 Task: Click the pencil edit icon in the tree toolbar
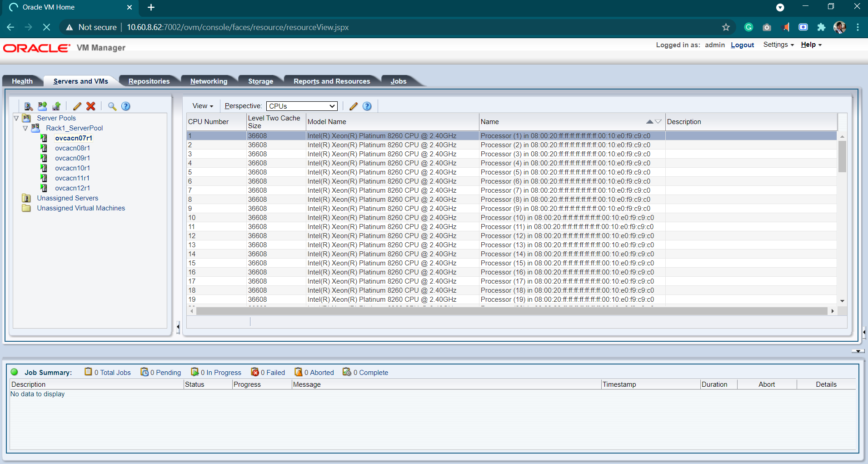pyautogui.click(x=77, y=106)
